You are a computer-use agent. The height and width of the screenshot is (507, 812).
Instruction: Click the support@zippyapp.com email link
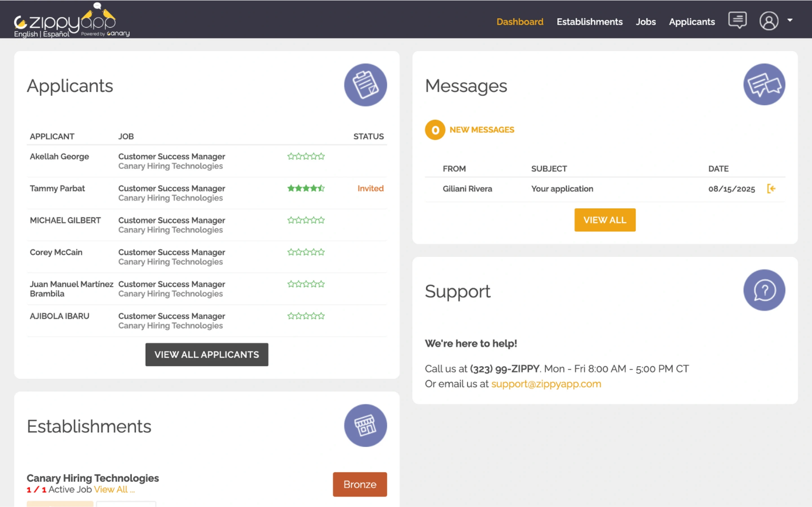[x=546, y=384]
